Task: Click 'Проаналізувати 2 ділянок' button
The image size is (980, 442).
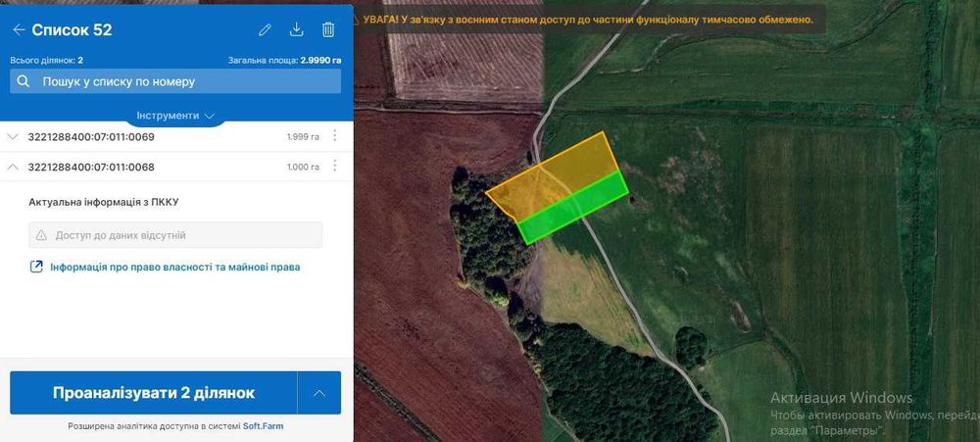Action: click(x=154, y=393)
